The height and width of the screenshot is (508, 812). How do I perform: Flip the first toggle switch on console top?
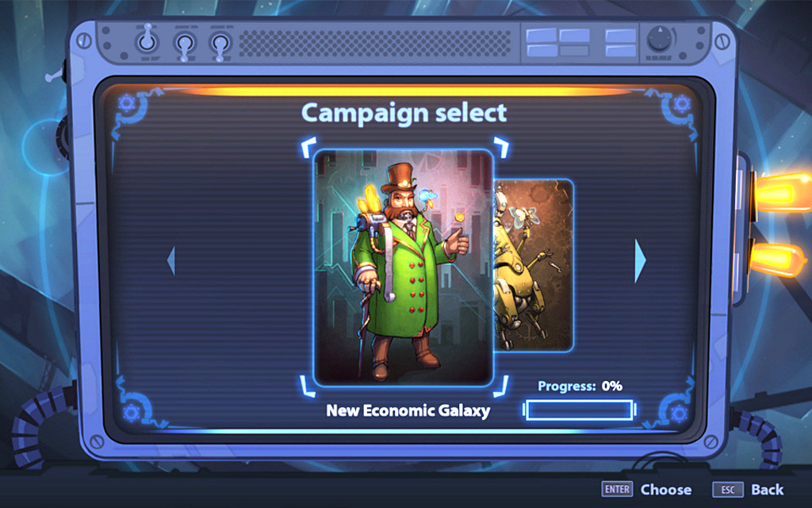(x=147, y=40)
